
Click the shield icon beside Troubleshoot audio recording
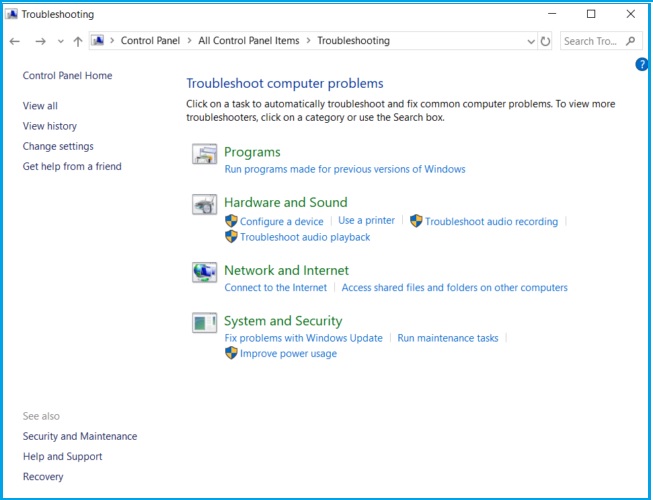[x=416, y=221]
